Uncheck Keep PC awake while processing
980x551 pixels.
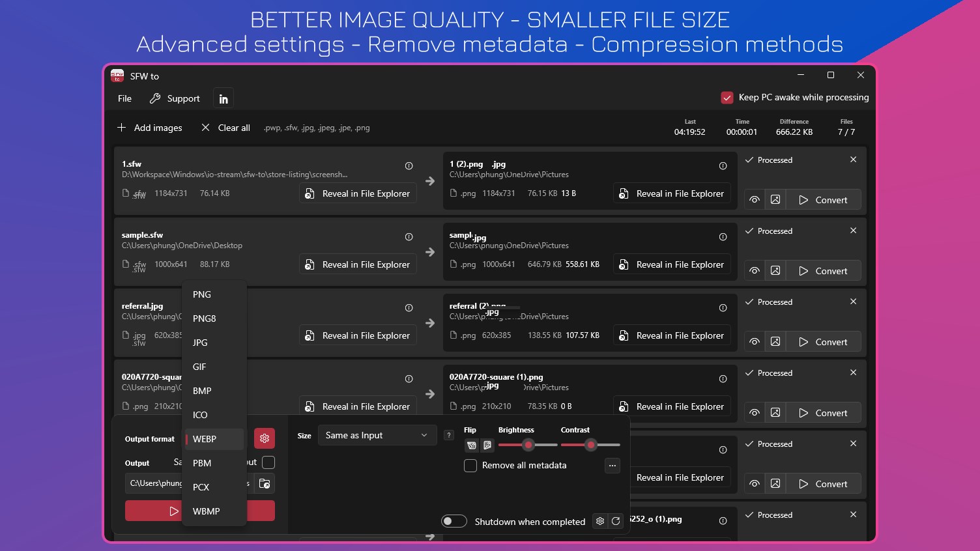pos(727,97)
